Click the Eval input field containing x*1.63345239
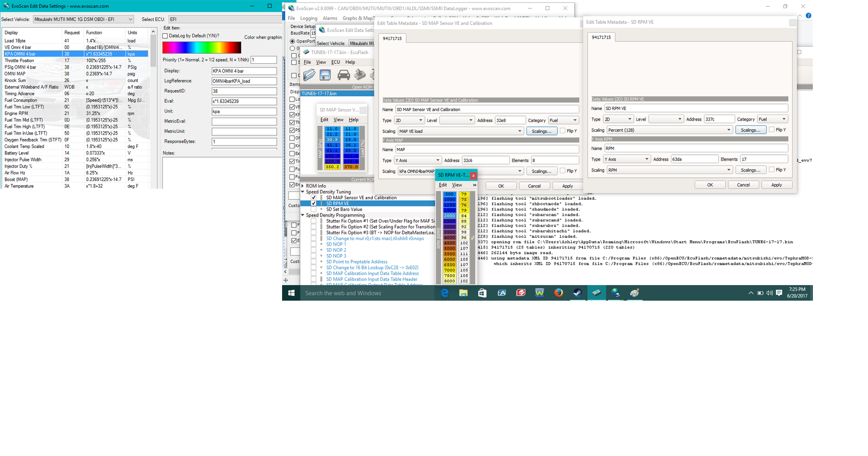 tap(244, 101)
